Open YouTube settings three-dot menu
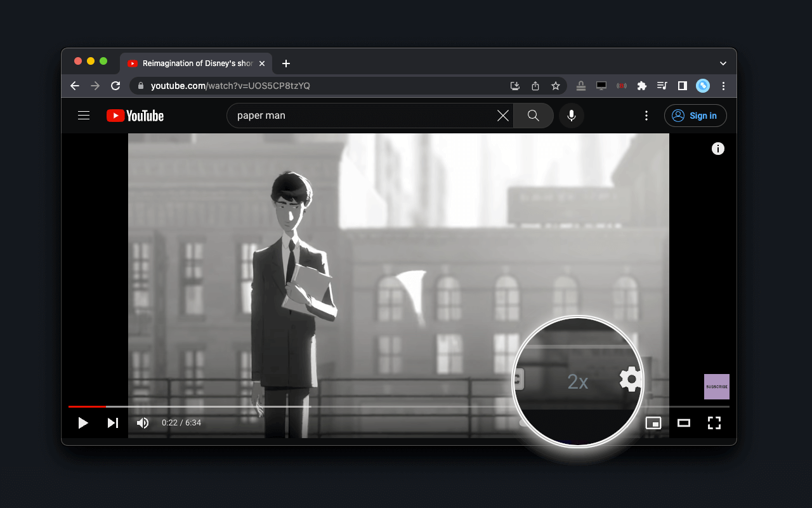This screenshot has width=812, height=508. pyautogui.click(x=646, y=116)
